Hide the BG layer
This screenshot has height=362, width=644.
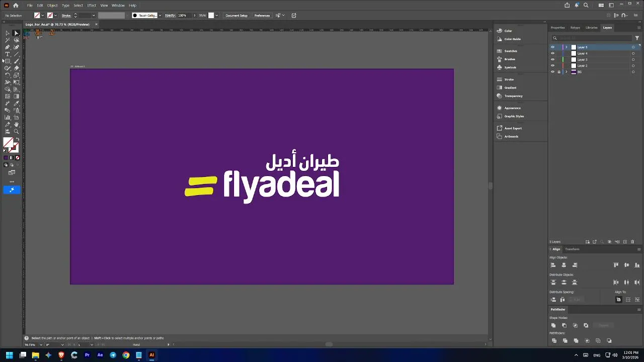(x=552, y=72)
